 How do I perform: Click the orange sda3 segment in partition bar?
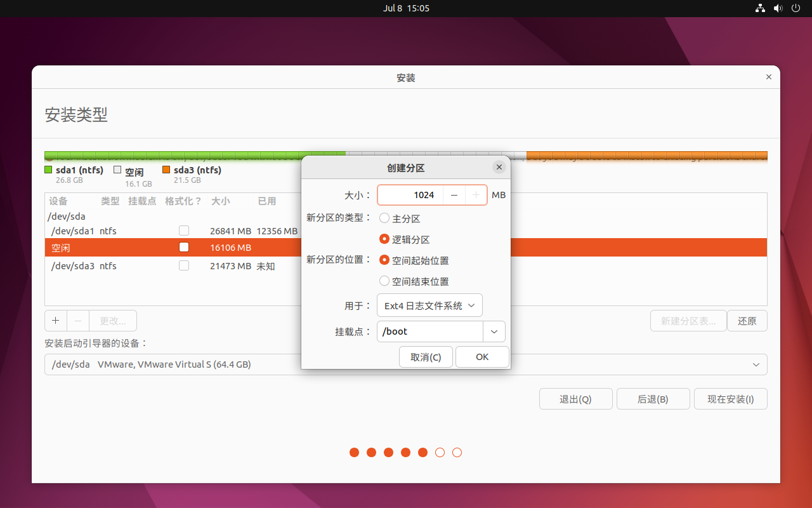pyautogui.click(x=646, y=156)
